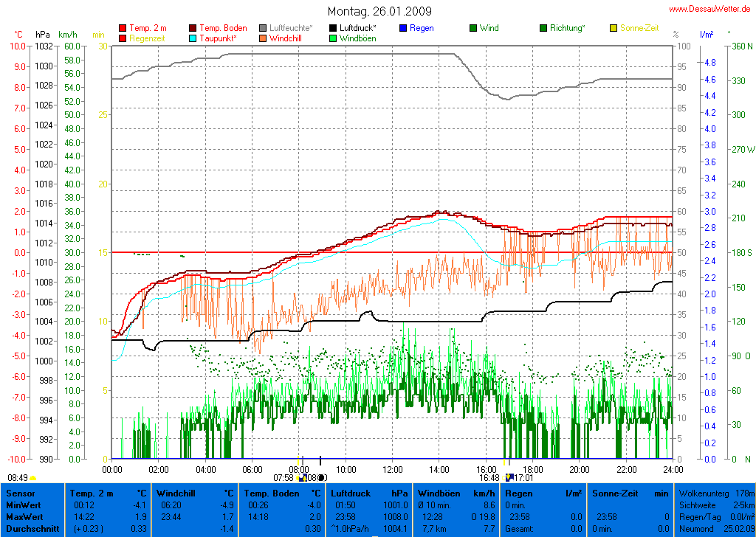Click the yellow Sonne-Zeit legend swatch
756x537 pixels.
coord(614,28)
